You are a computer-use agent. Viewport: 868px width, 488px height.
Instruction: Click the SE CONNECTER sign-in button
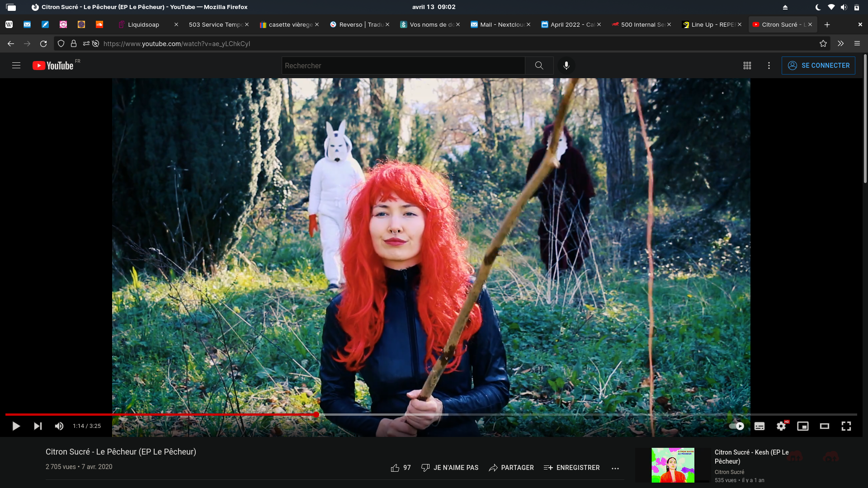click(818, 66)
